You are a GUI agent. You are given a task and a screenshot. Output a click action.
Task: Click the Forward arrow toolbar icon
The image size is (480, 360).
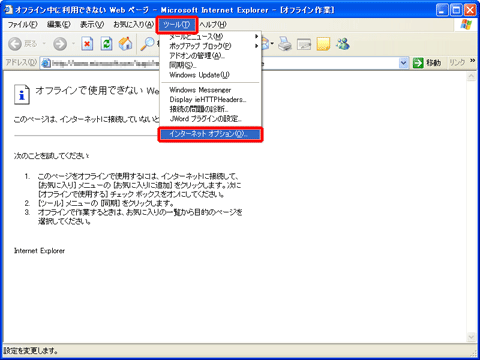click(60, 44)
